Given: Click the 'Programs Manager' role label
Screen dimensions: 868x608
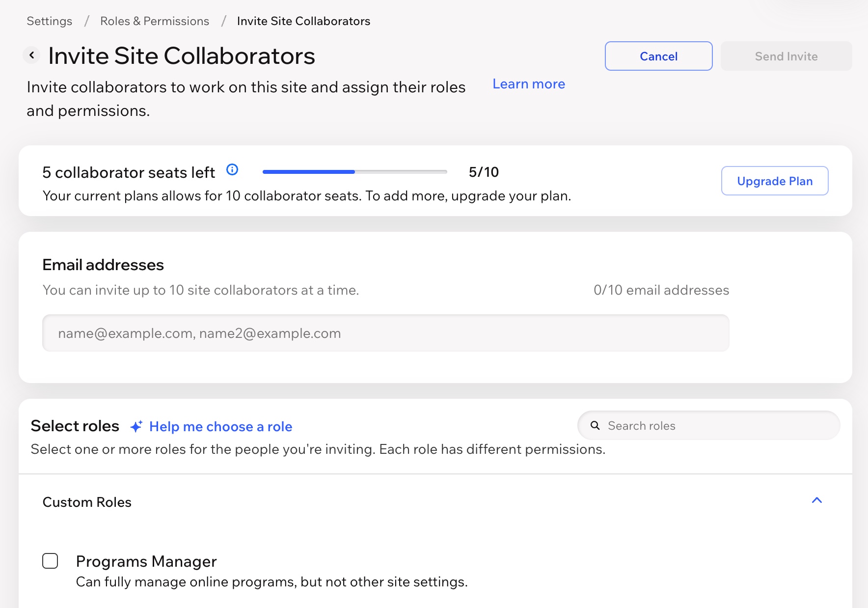Looking at the screenshot, I should (146, 561).
